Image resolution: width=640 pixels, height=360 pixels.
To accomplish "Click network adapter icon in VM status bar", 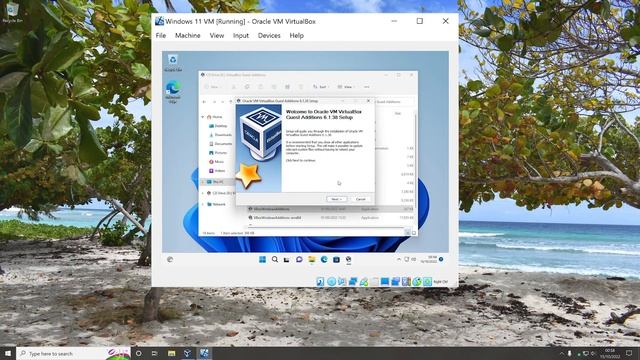I will coord(353,282).
